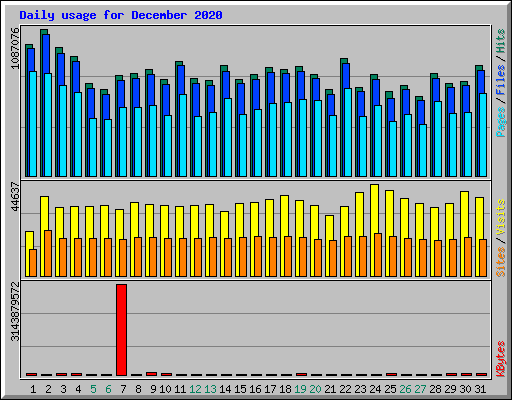Viewport: 512px width, 400px height.
Task: Click the day label "8" on the x-axis
Action: (x=138, y=389)
